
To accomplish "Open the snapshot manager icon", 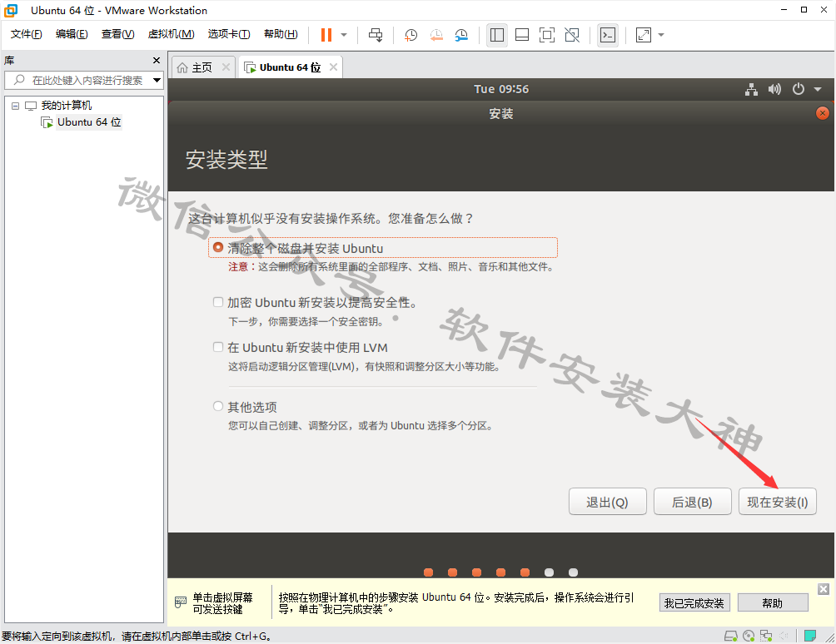I will [461, 35].
